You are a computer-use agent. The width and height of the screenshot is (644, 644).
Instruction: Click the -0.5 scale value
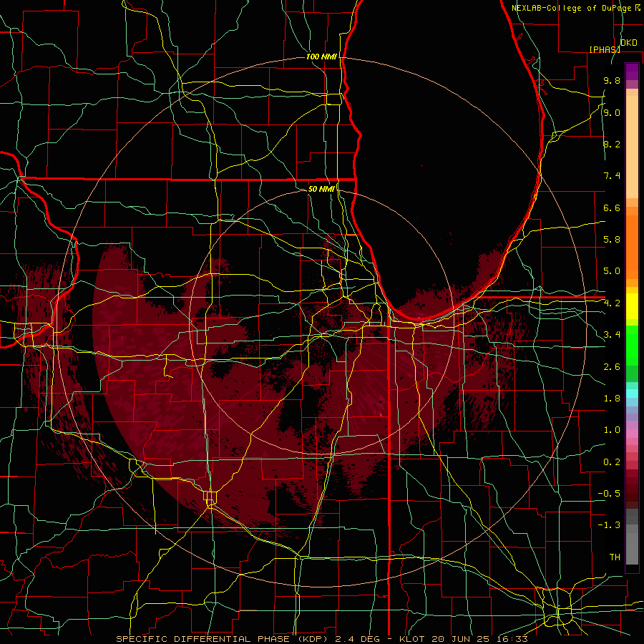pyautogui.click(x=609, y=494)
